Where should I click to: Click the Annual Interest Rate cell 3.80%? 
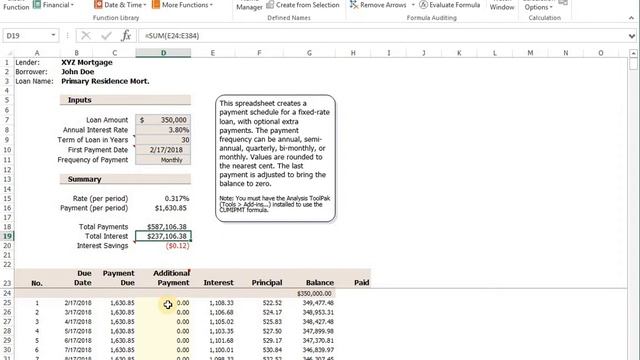163,130
